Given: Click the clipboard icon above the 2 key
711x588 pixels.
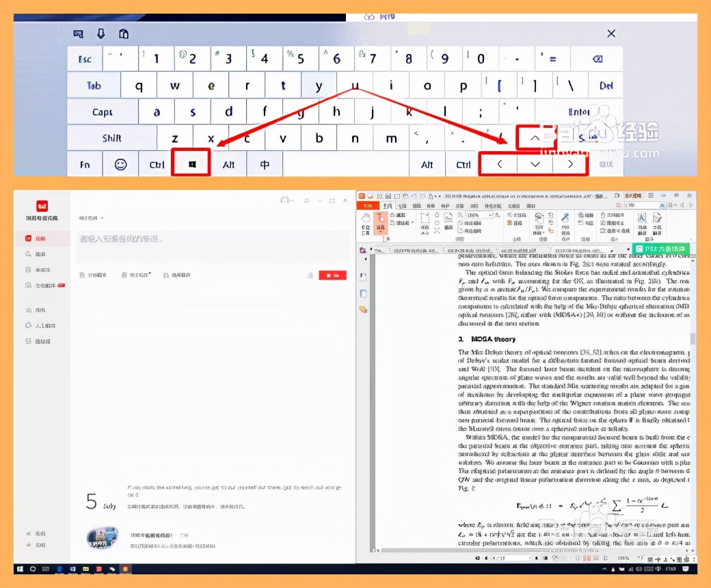Looking at the screenshot, I should 123,34.
